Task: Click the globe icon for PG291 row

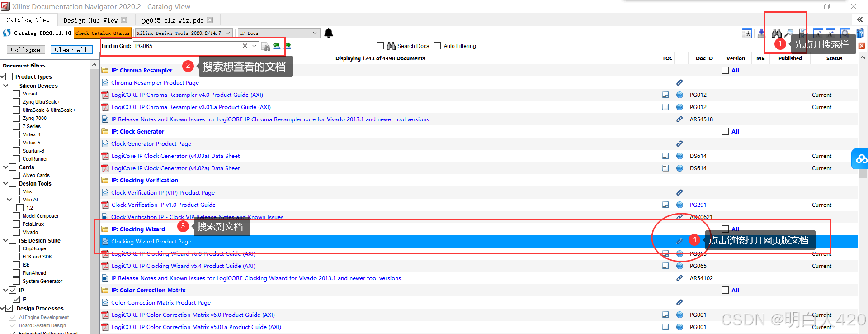Action: coord(679,205)
